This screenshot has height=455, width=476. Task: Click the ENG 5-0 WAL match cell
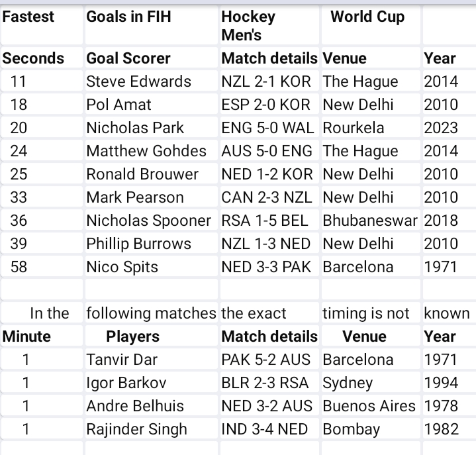click(269, 128)
